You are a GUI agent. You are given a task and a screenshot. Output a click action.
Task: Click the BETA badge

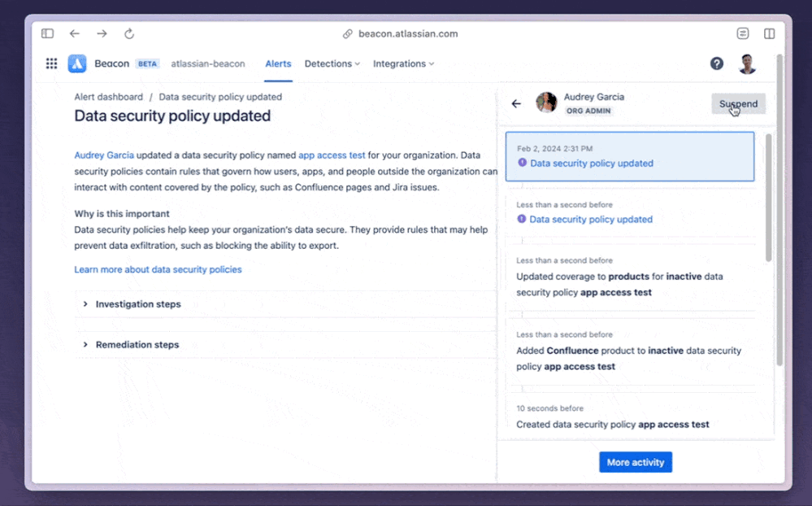148,63
